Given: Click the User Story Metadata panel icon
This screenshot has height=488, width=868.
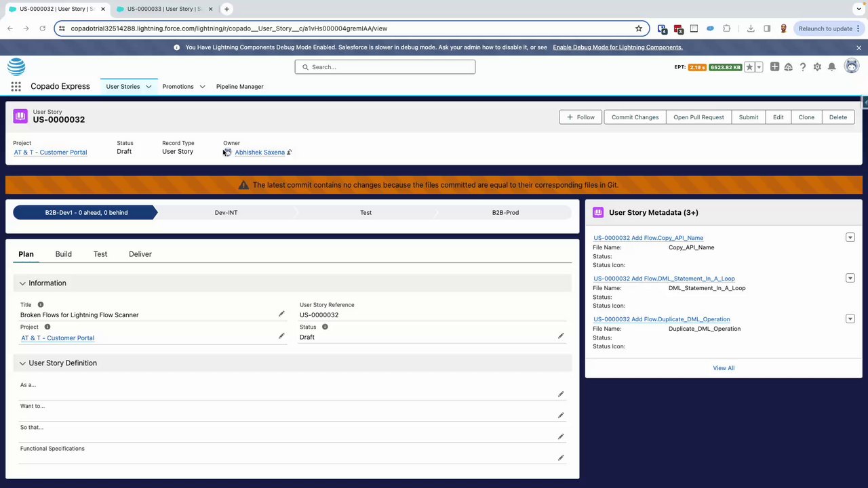Looking at the screenshot, I should (x=598, y=212).
